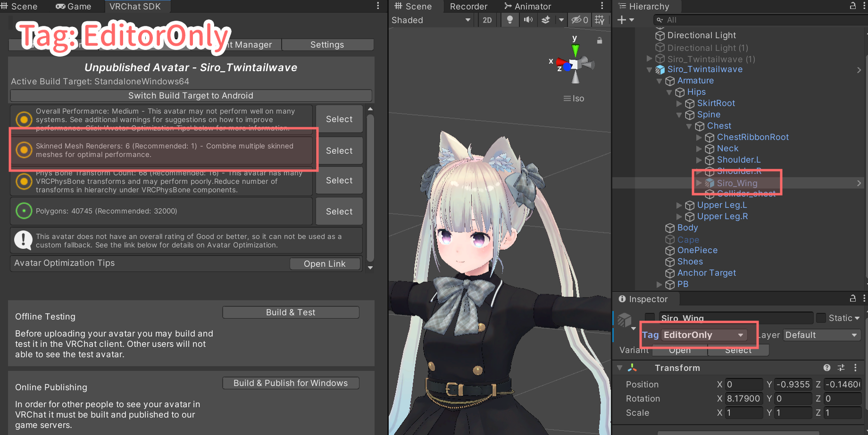Image resolution: width=868 pixels, height=435 pixels.
Task: Open the Tag dropdown showing EditorOnly
Action: click(x=704, y=335)
